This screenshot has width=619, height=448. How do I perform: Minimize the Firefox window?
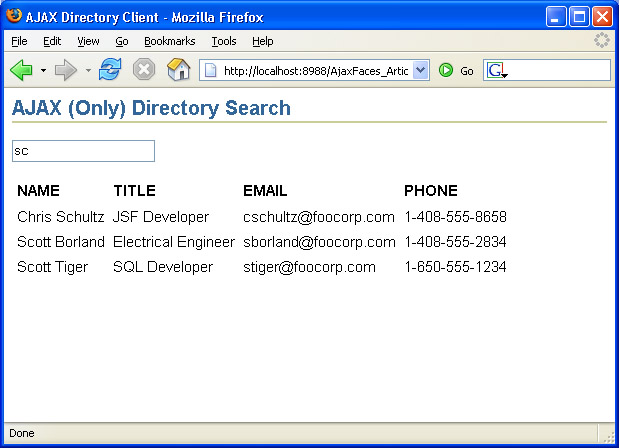(556, 17)
